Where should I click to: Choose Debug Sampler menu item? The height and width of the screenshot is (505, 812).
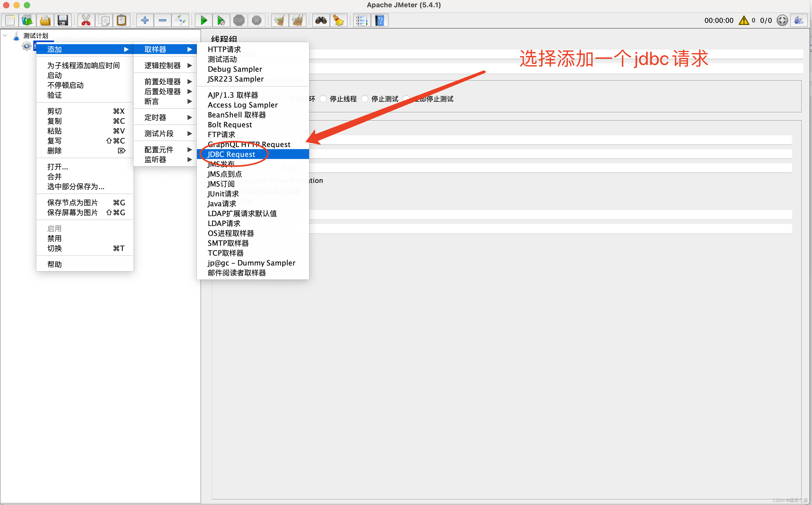click(x=253, y=69)
